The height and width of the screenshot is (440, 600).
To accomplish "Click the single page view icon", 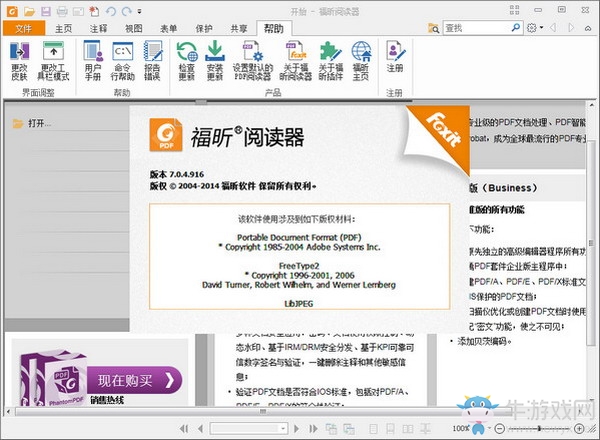I will tap(373, 429).
